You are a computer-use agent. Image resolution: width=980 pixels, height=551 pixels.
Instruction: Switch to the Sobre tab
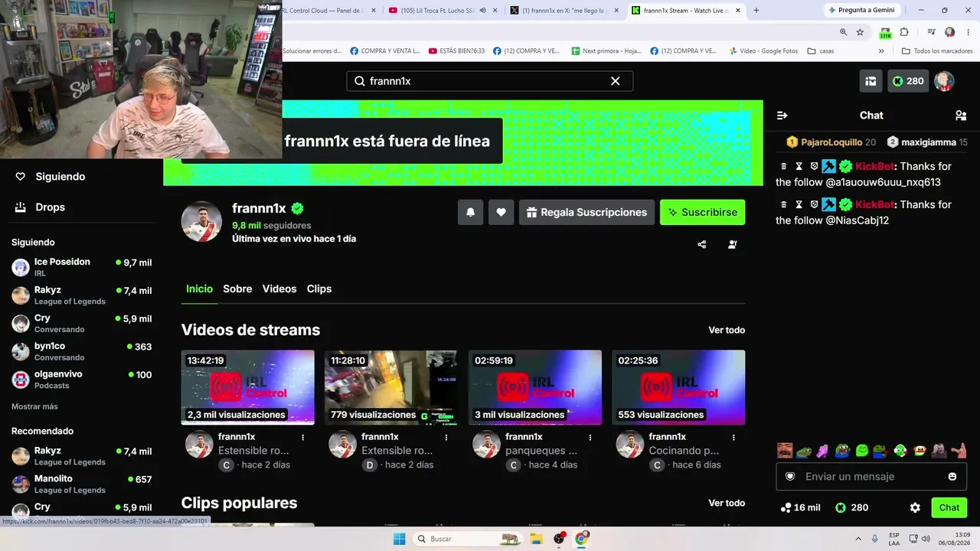coord(237,289)
